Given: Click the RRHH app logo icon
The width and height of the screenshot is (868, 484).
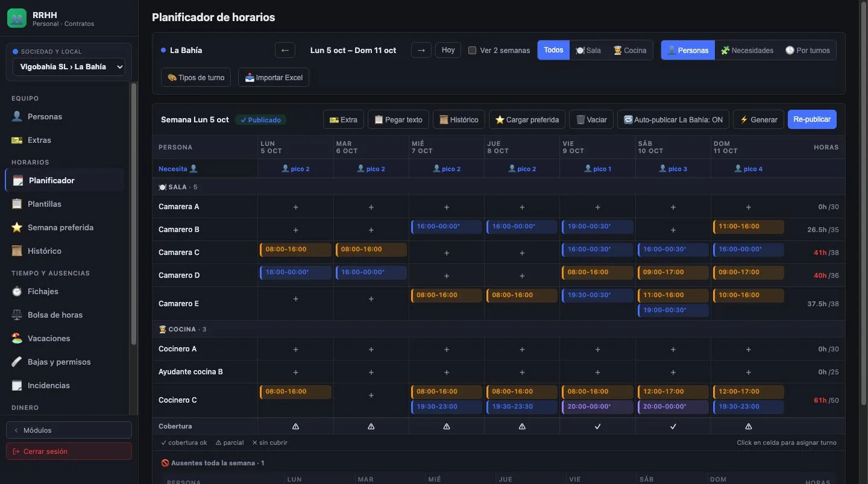Looking at the screenshot, I should pyautogui.click(x=17, y=18).
